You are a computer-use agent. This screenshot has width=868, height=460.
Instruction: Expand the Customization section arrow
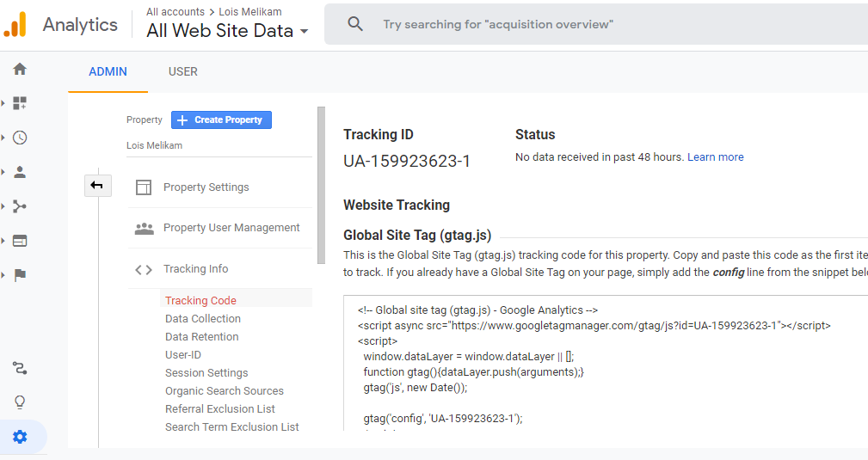(x=3, y=103)
